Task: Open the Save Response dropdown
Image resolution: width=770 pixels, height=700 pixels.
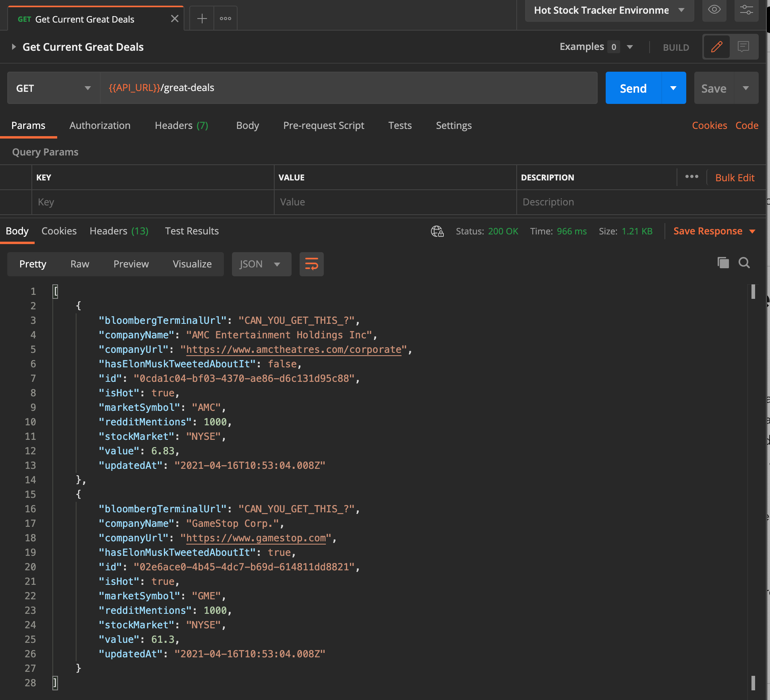Action: (x=714, y=231)
